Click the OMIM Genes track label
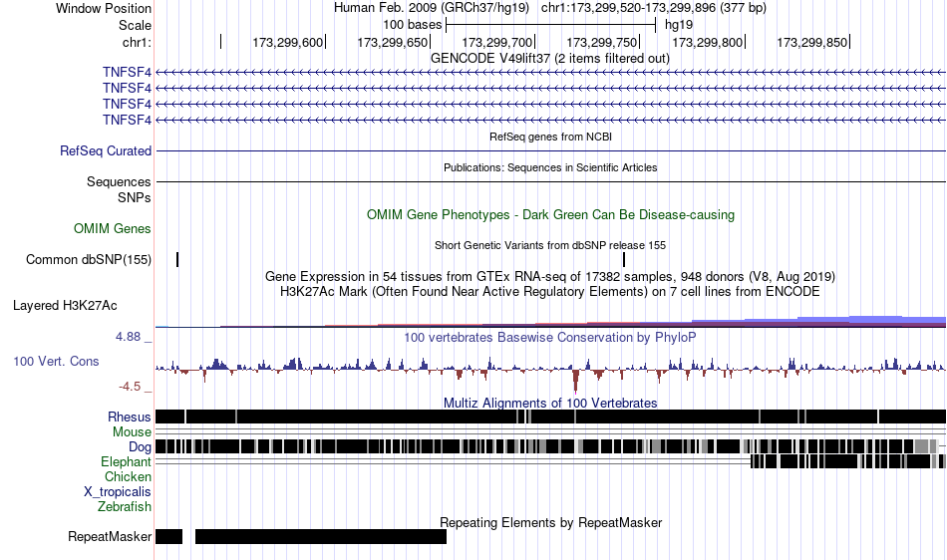The image size is (947, 560). [x=112, y=229]
